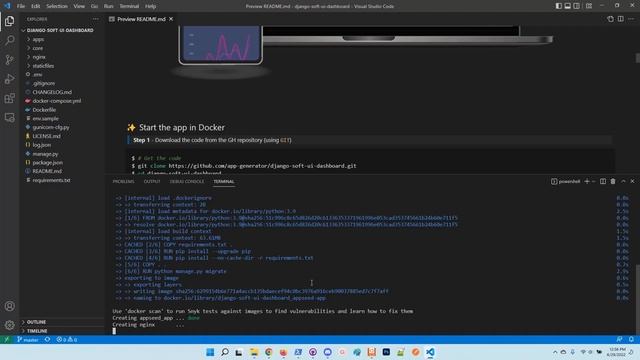Open the terminal launch profile dropdown arrow
Image resolution: width=640 pixels, height=360 pixels.
point(593,181)
